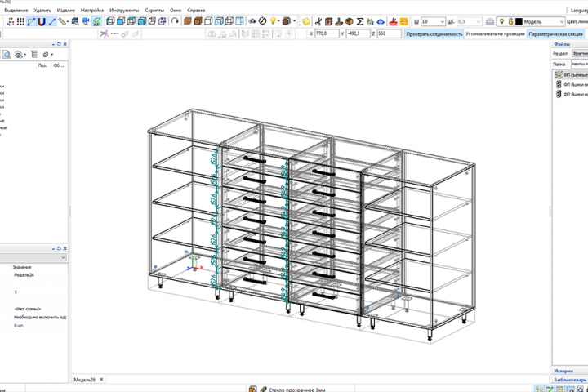This screenshot has width=588, height=392.
Task: Click the yellow light bulb icon
Action: tap(273, 21)
